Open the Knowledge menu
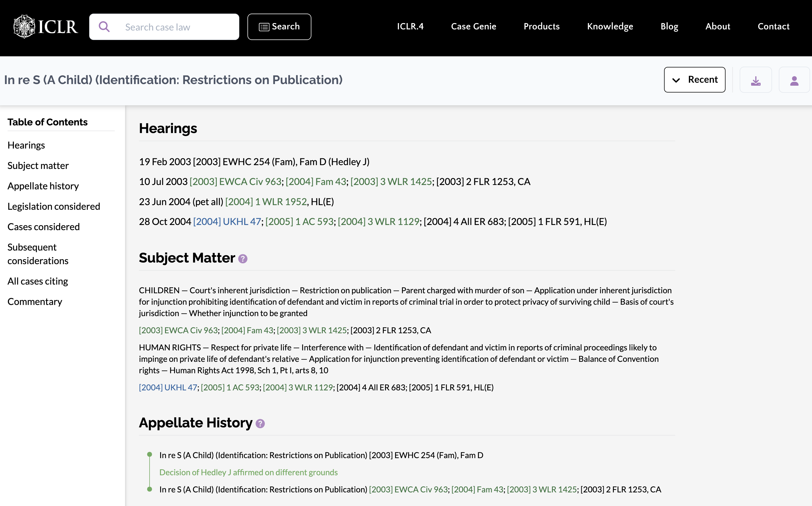 (x=610, y=26)
